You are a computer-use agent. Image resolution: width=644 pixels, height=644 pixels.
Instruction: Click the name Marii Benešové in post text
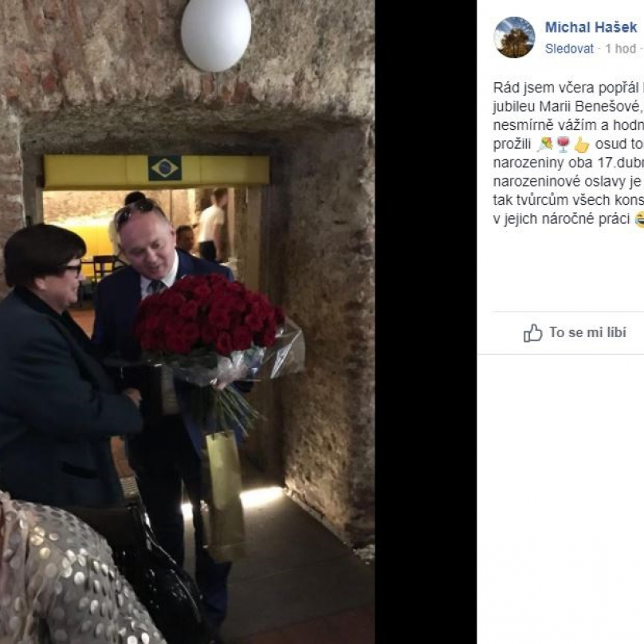tap(590, 106)
